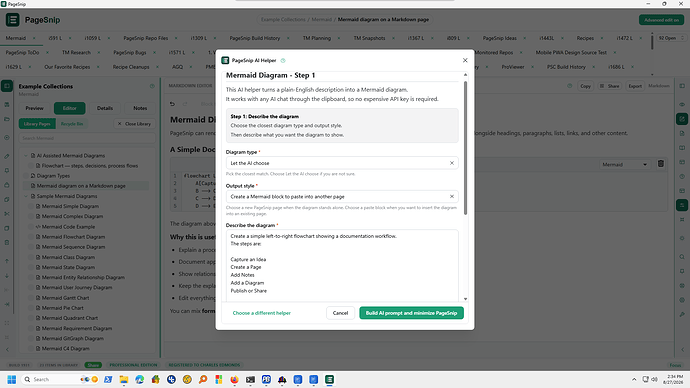Tick the circle beside Mermaid Simple Diagram

(31, 206)
